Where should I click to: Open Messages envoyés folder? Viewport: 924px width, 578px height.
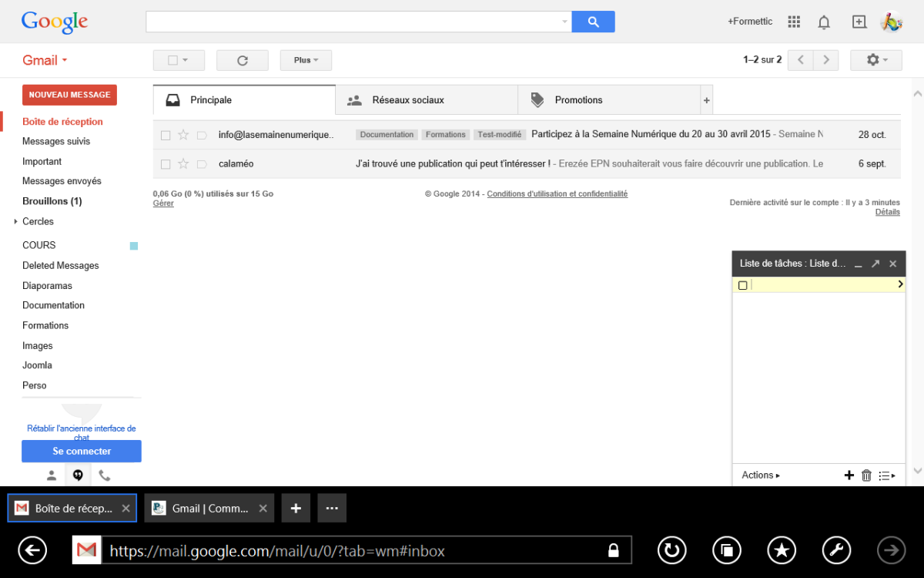[x=62, y=181]
